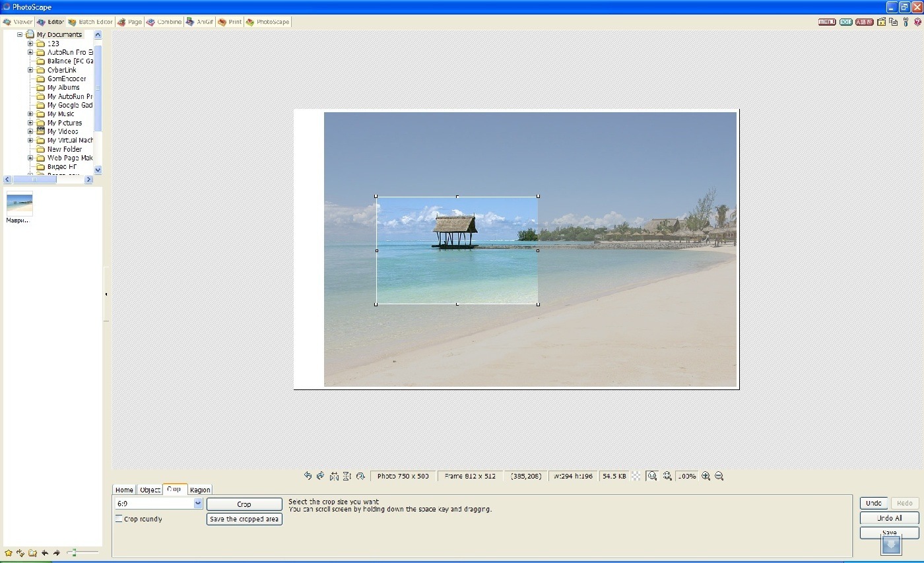Click the language selection icon
The image size is (924, 563).
pyautogui.click(x=865, y=22)
